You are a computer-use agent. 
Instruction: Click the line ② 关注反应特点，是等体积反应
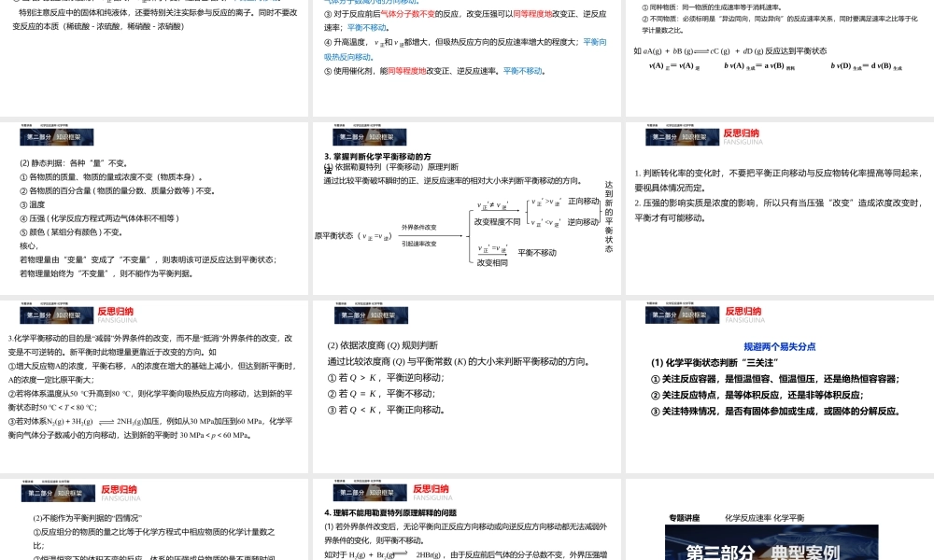(757, 395)
